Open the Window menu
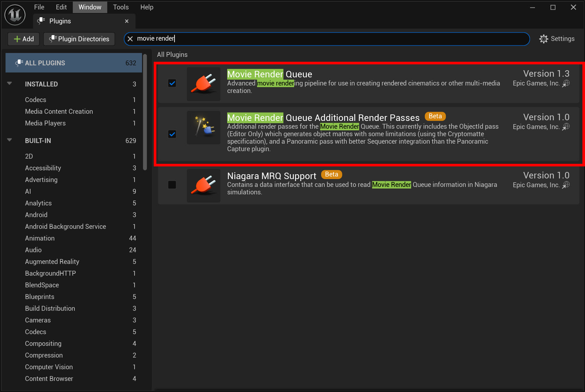 point(90,7)
